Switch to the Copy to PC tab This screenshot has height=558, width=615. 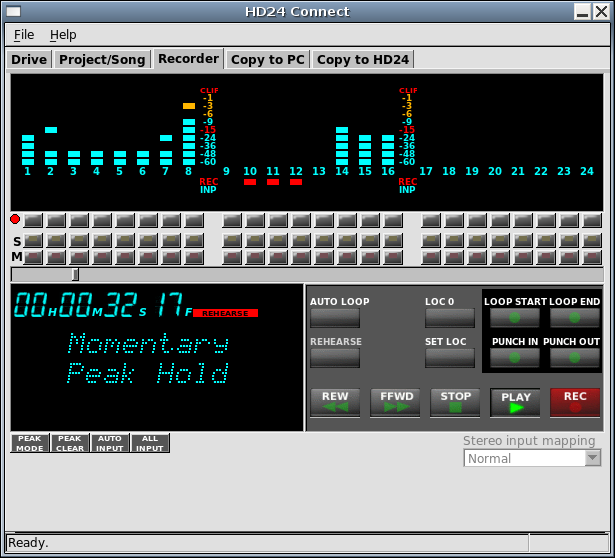tap(268, 59)
